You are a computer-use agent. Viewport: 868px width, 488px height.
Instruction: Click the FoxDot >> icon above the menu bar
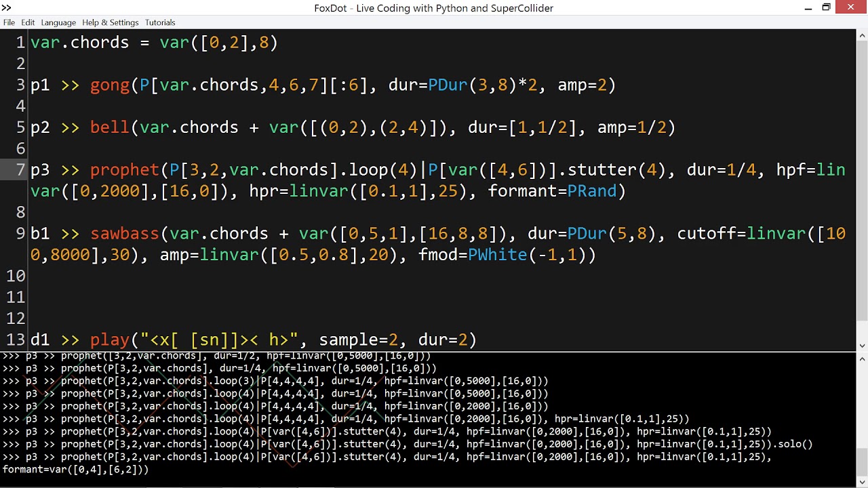7,8
